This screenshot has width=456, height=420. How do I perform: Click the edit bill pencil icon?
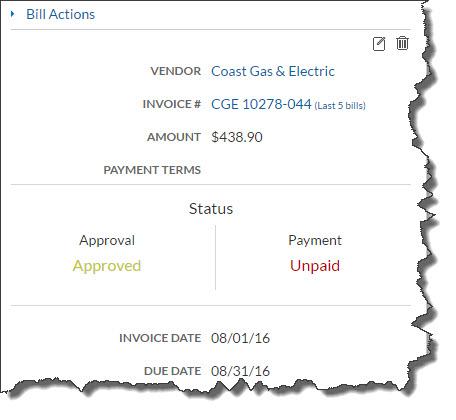click(x=379, y=44)
